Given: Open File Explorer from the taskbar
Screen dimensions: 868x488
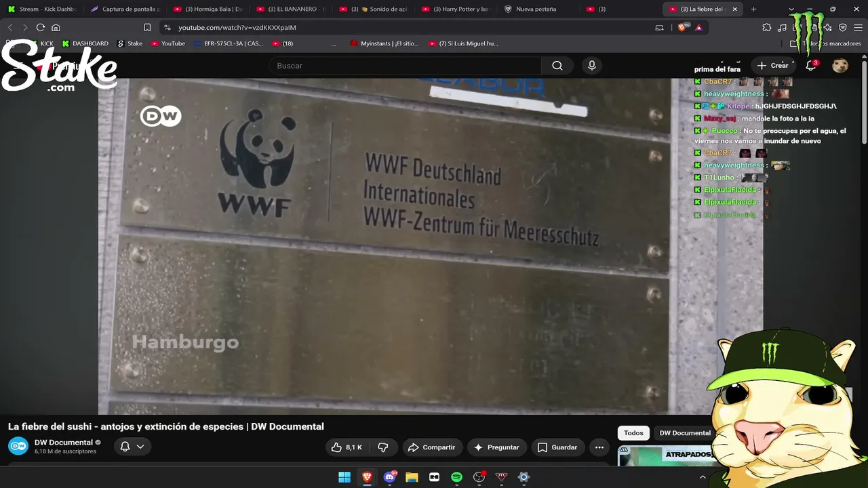Looking at the screenshot, I should tap(412, 477).
